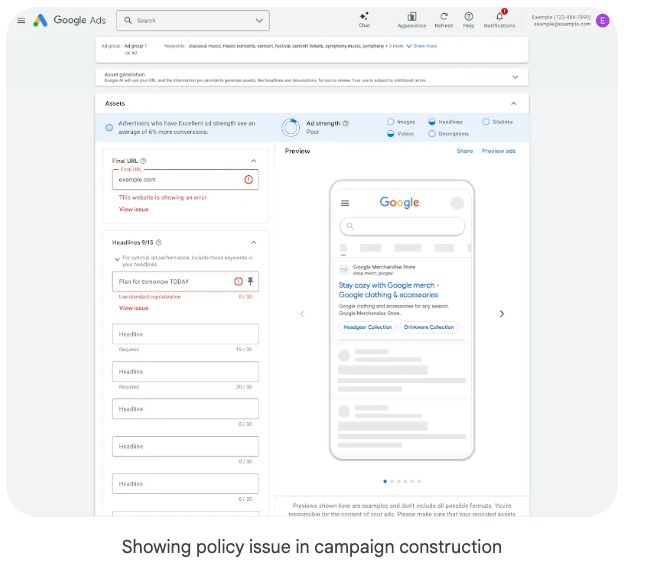The width and height of the screenshot is (647, 568).
Task: Expand keywords with Show more
Action: click(422, 46)
